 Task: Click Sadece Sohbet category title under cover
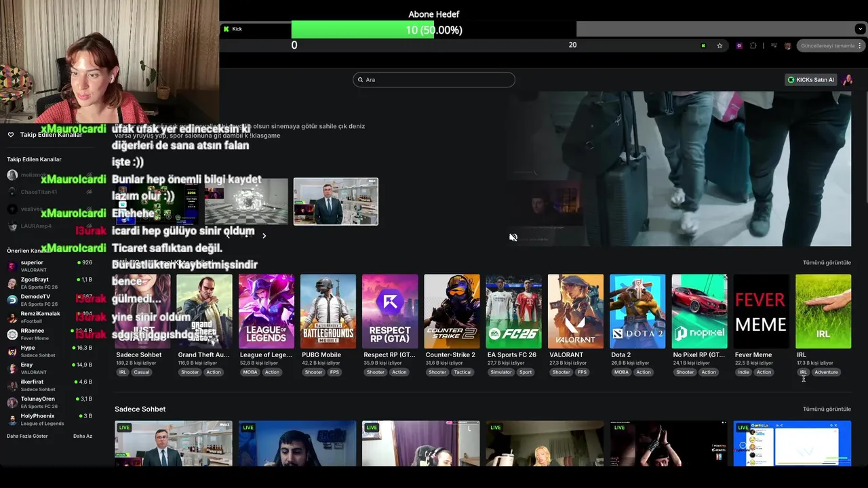(x=139, y=354)
